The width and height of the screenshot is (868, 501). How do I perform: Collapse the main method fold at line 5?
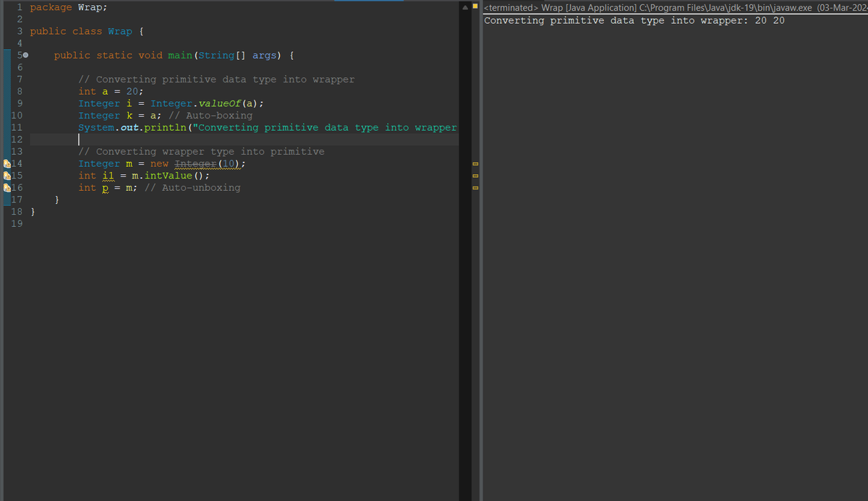[x=26, y=56]
